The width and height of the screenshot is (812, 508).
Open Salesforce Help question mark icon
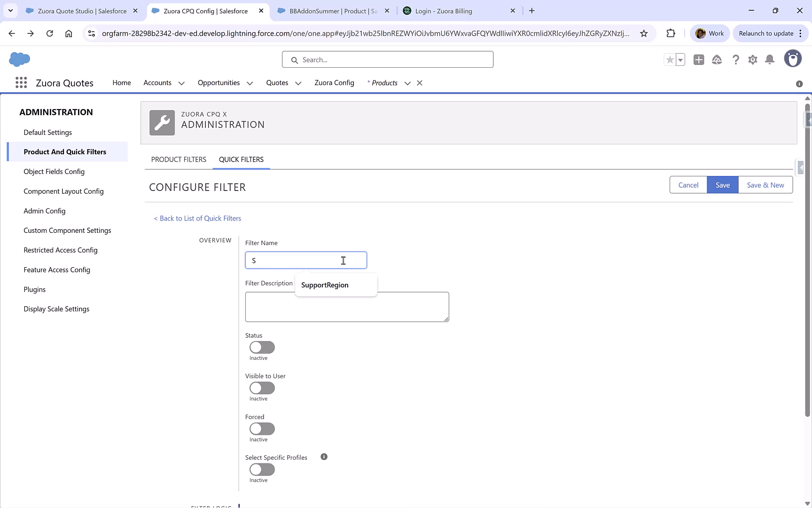(735, 60)
